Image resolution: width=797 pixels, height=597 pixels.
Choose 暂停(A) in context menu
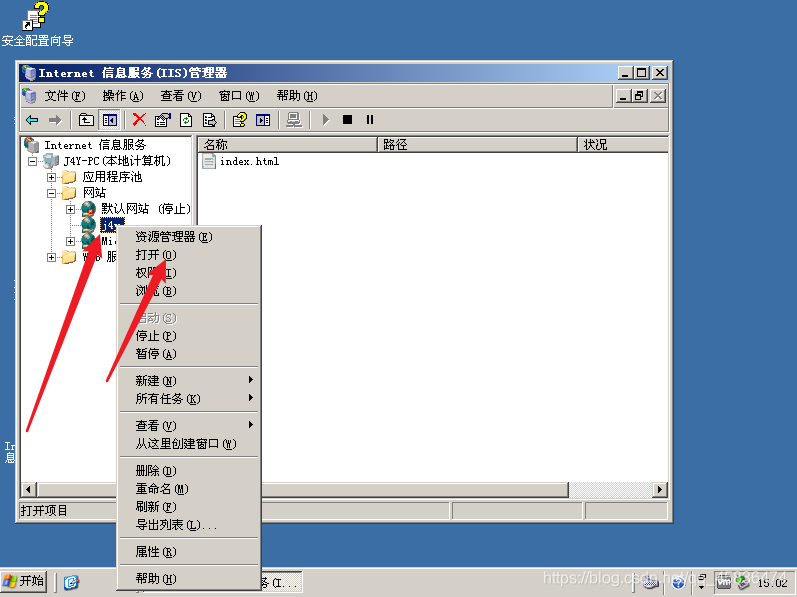[189, 354]
